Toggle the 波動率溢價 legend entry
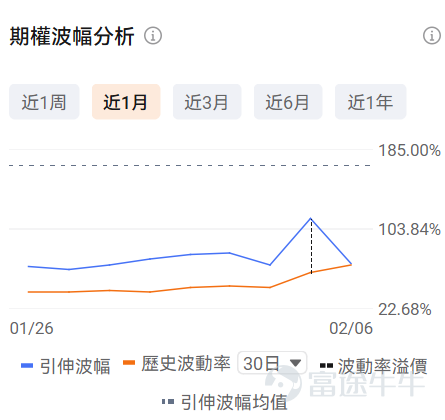This screenshot has height=420, width=445. click(374, 366)
